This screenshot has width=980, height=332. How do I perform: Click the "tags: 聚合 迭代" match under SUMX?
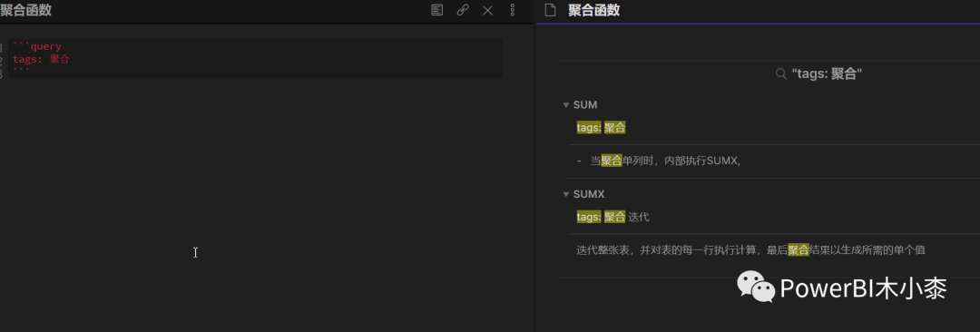[x=613, y=217]
